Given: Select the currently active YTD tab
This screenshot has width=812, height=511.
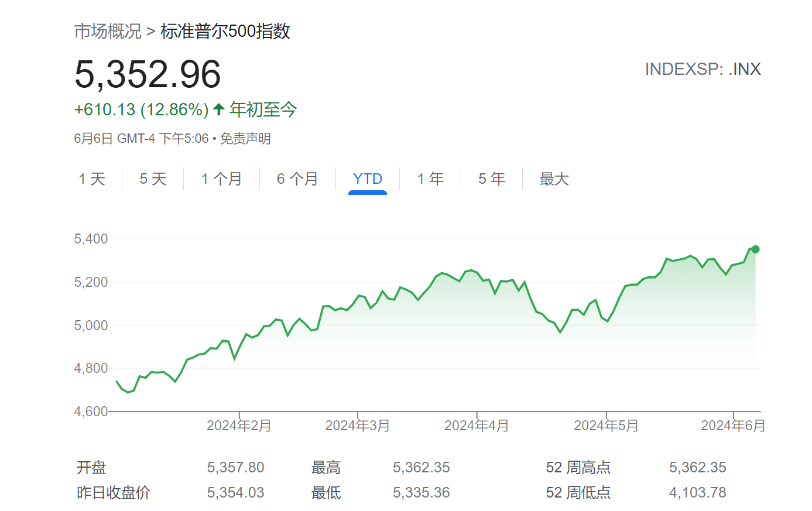Looking at the screenshot, I should pos(367,179).
